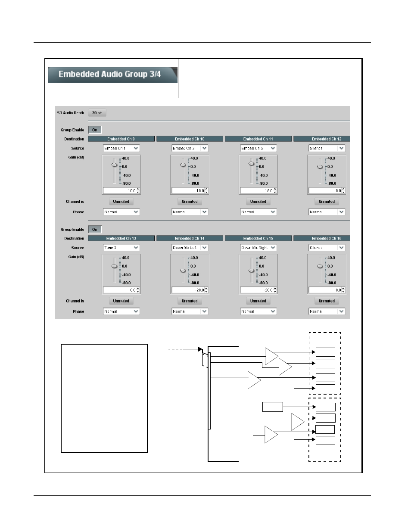Click gain value field for Embedded Ch 13

pyautogui.click(x=120, y=290)
